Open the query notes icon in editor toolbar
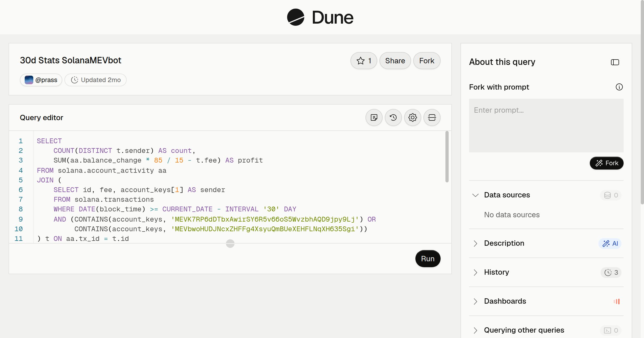Image resolution: width=644 pixels, height=338 pixels. click(x=374, y=117)
